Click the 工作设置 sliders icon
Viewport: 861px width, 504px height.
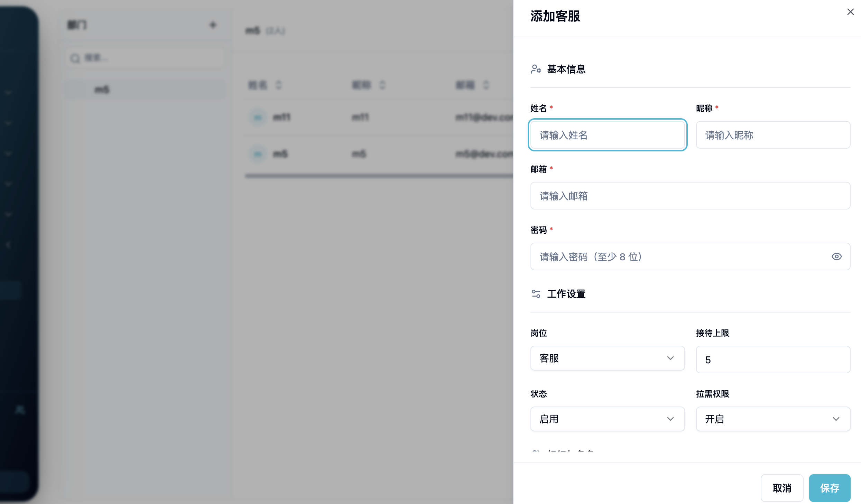pyautogui.click(x=536, y=294)
